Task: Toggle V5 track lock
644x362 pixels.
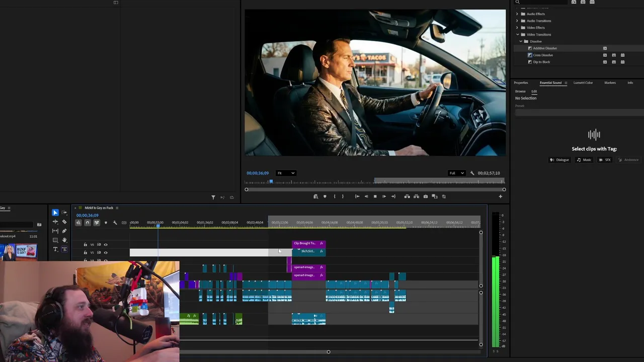Action: [85, 252]
